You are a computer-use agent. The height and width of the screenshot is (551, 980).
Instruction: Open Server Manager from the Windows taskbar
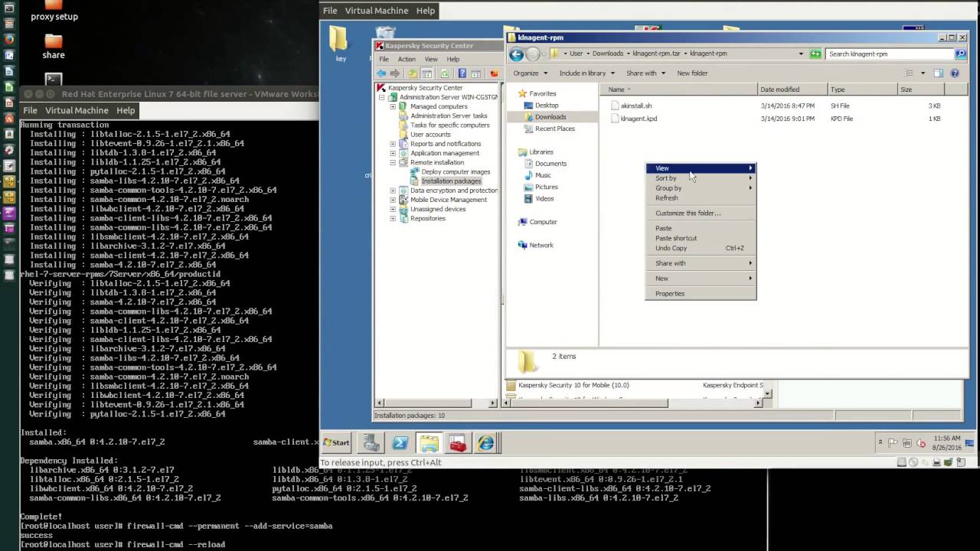[x=371, y=442]
